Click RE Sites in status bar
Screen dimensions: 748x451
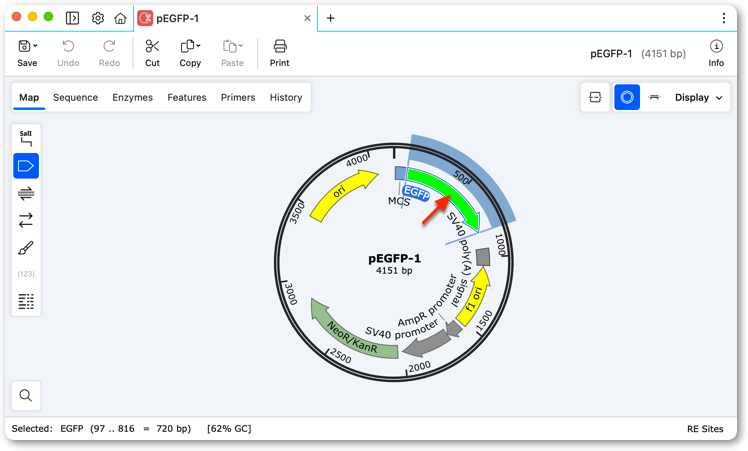[x=705, y=429]
